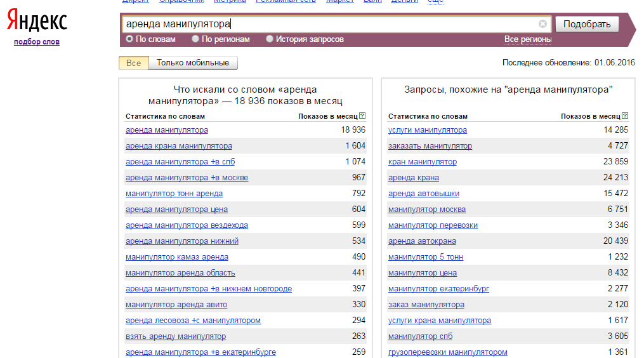
Task: Open the "кран манипулятор" query link
Action: coord(423,162)
